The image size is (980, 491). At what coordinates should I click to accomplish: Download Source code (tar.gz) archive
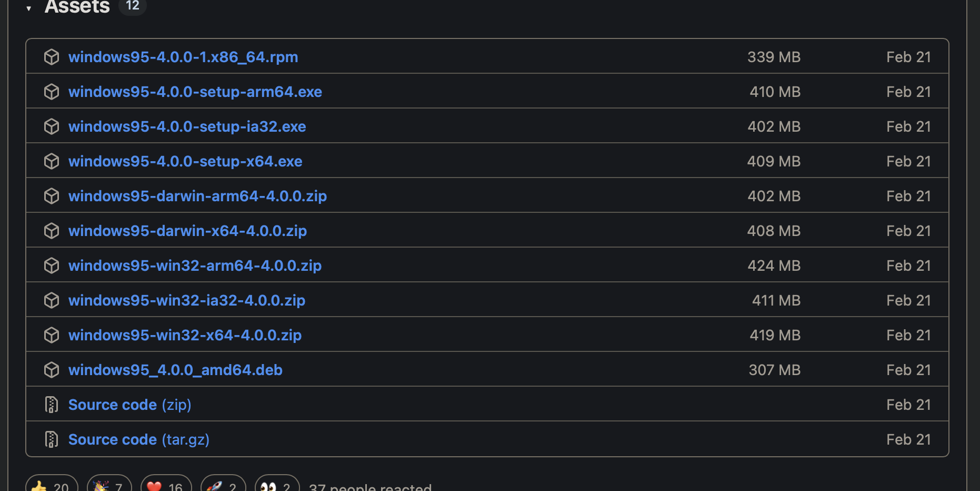(139, 439)
